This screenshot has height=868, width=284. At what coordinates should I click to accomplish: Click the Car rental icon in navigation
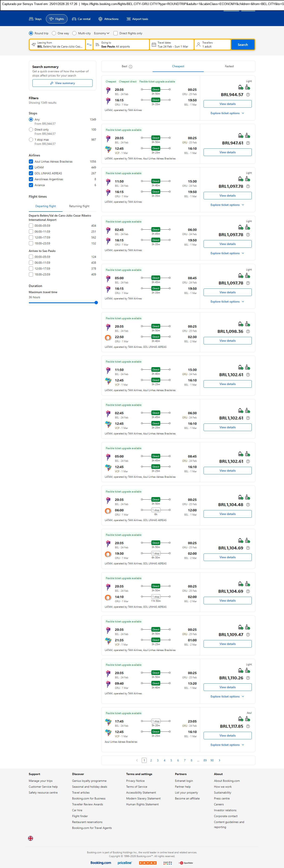click(x=74, y=19)
